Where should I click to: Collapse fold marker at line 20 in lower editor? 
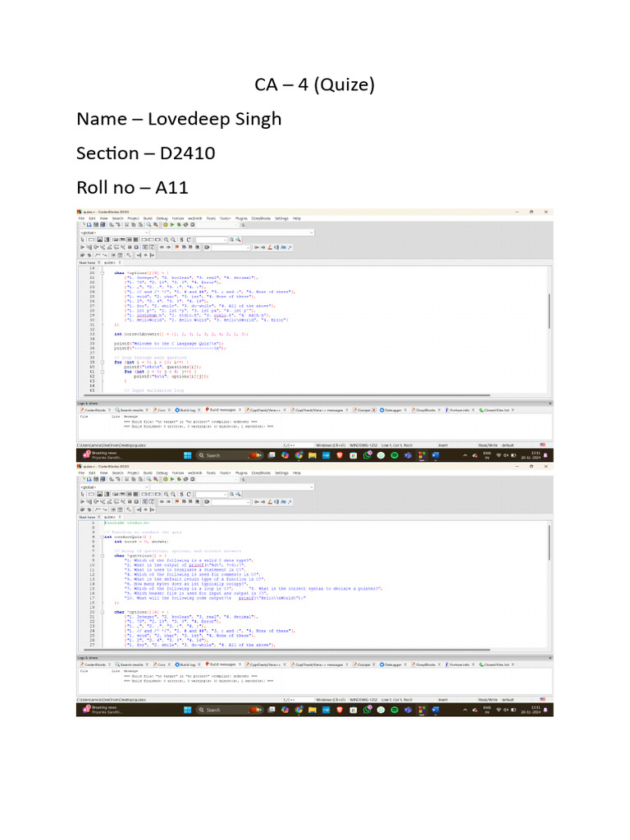coord(103,612)
